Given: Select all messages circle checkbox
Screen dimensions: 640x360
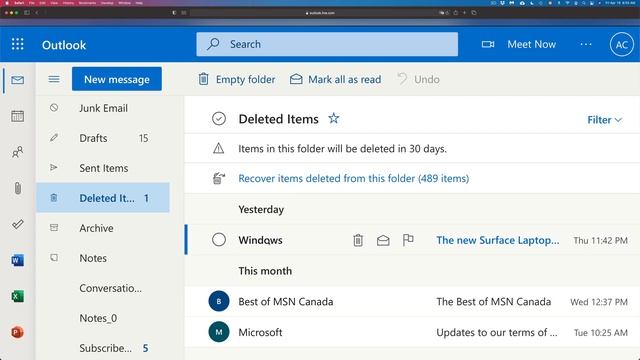Looking at the screenshot, I should click(x=219, y=119).
